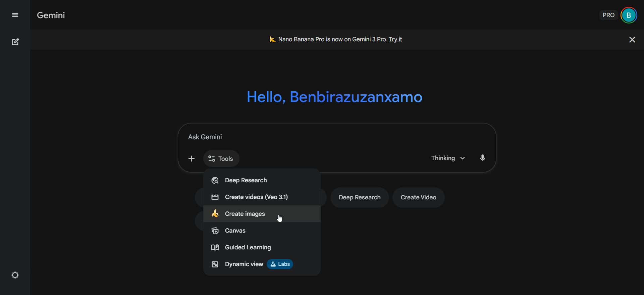Click the Deep Research menu icon
The width and height of the screenshot is (644, 295).
click(215, 181)
